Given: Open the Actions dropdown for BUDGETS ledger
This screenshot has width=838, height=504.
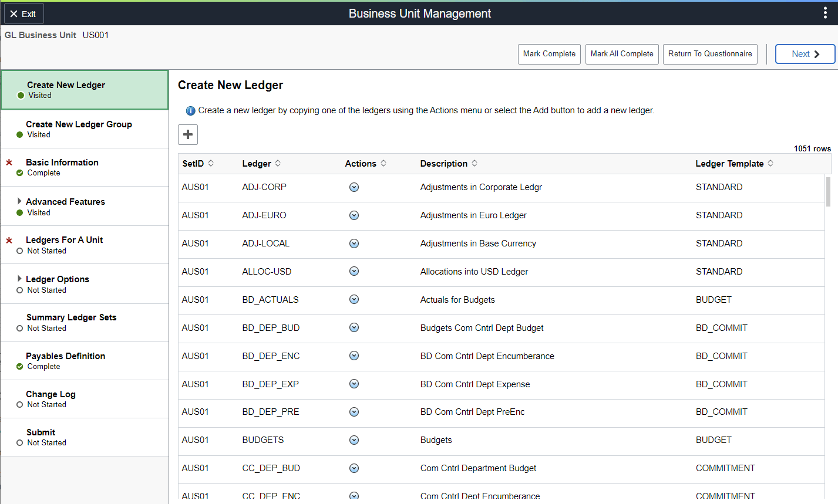Looking at the screenshot, I should pos(354,440).
